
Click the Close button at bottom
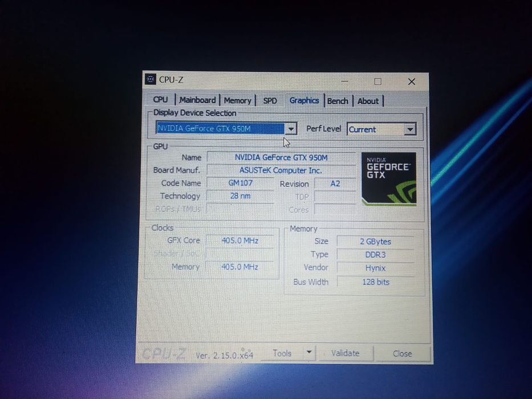(x=403, y=353)
